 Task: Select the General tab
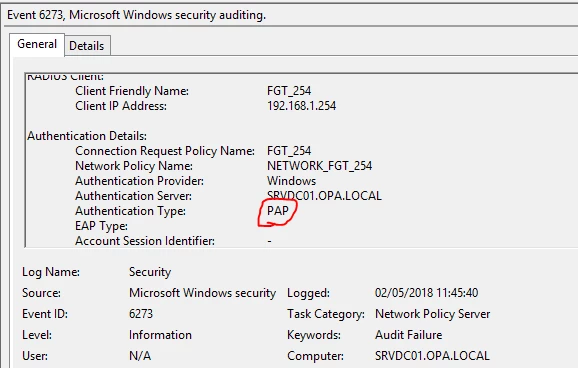point(37,44)
